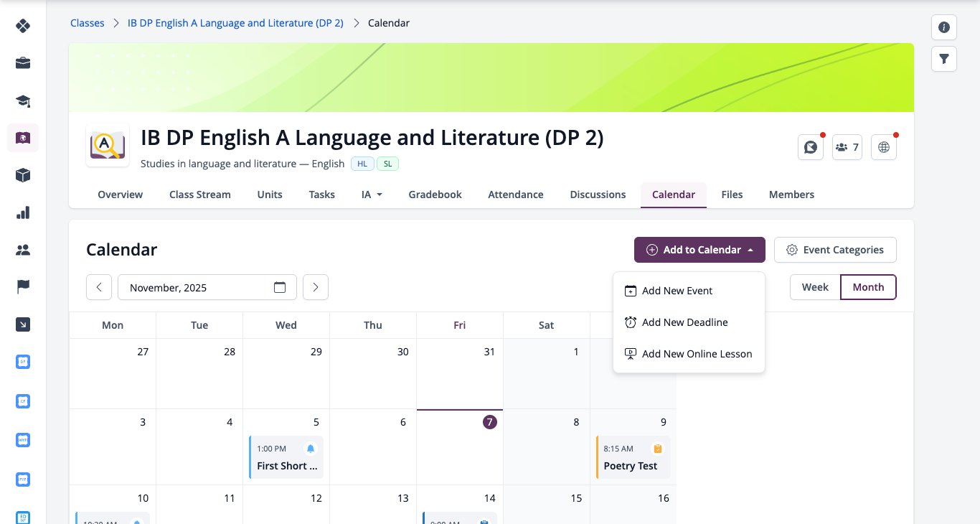Select the highlighted classes book icon
Viewport: 980px width, 524px height.
(x=23, y=138)
